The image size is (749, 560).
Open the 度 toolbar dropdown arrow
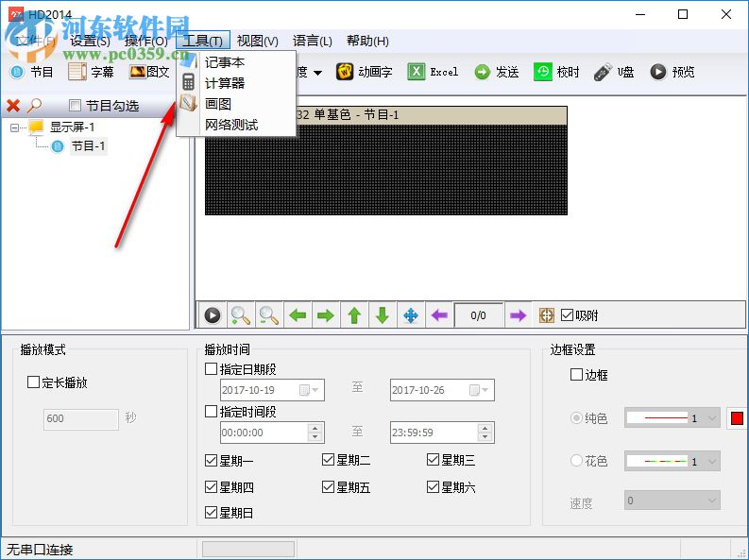click(x=317, y=73)
